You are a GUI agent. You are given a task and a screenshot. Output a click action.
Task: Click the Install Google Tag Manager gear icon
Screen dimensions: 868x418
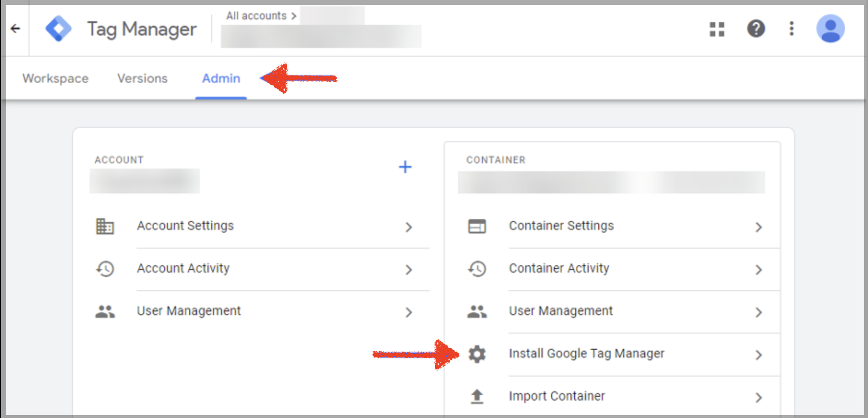point(477,354)
